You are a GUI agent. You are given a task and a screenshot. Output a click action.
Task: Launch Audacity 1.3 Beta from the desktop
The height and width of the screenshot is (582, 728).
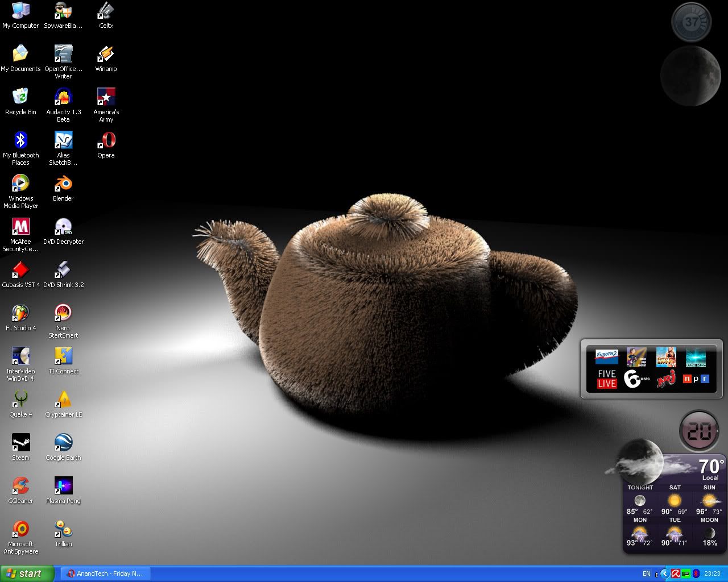pyautogui.click(x=63, y=97)
